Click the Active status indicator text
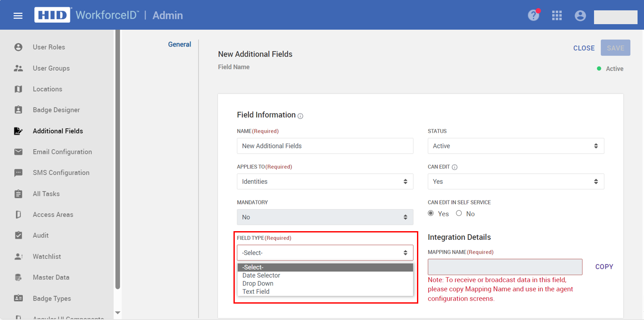The width and height of the screenshot is (644, 320). 614,69
